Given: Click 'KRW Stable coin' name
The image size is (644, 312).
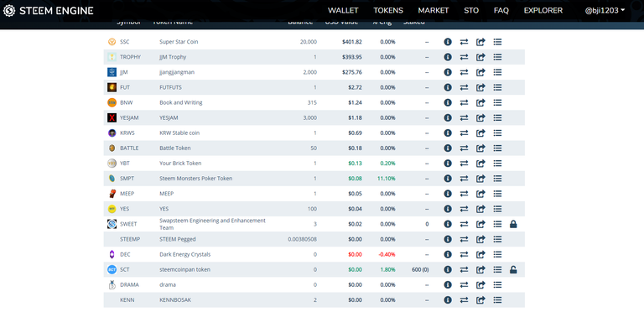Looking at the screenshot, I should [x=179, y=133].
